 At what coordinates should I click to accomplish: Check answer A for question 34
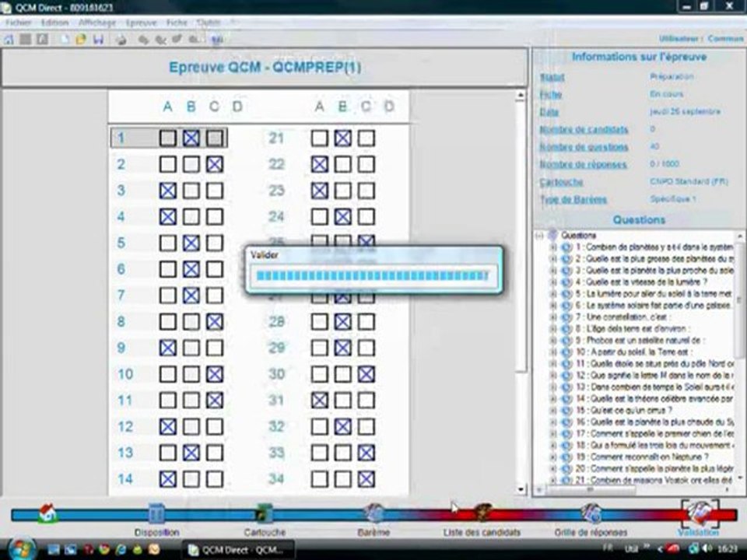pyautogui.click(x=319, y=478)
